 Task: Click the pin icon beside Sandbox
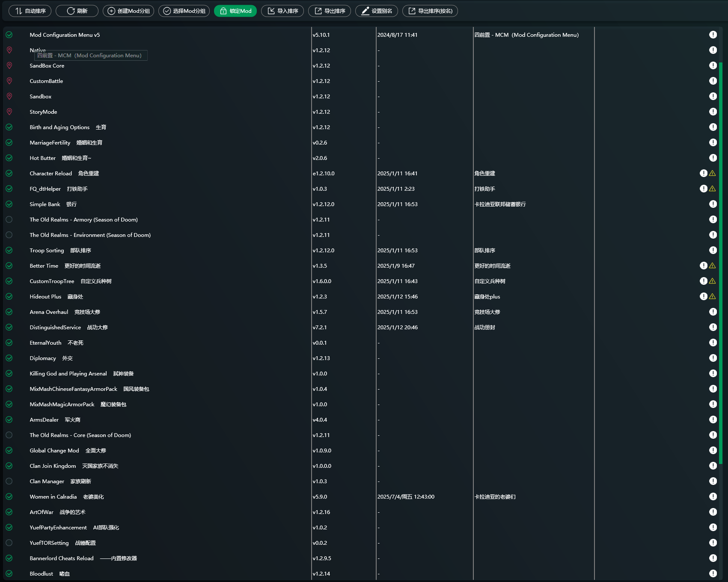pos(9,97)
